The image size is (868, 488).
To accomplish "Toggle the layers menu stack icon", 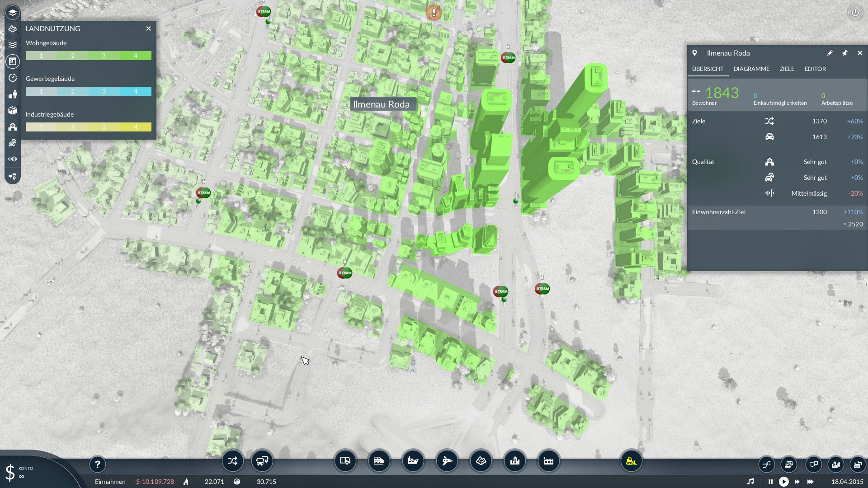I will [13, 12].
